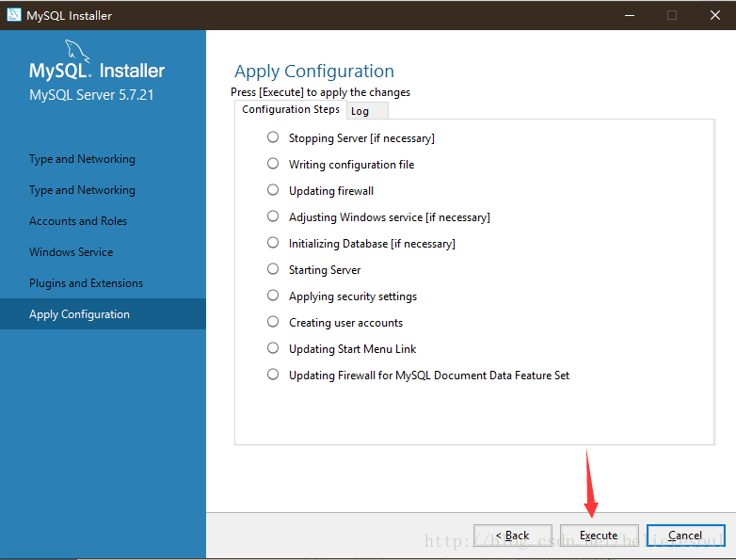Click 'Applying security settings' step text
The image size is (736, 560).
[x=353, y=296]
